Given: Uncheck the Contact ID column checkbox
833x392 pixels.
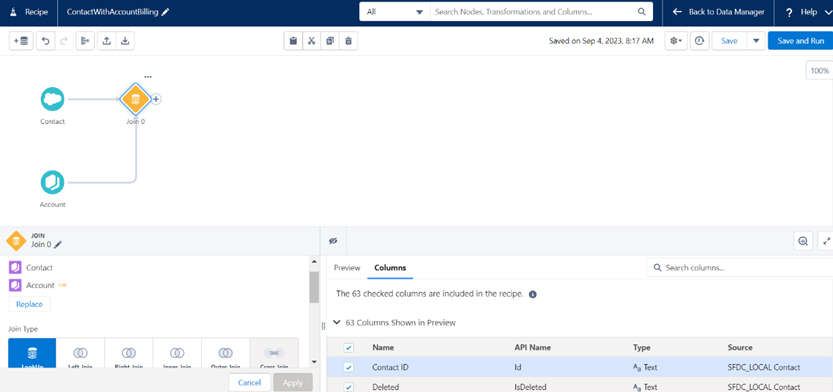Looking at the screenshot, I should click(348, 367).
